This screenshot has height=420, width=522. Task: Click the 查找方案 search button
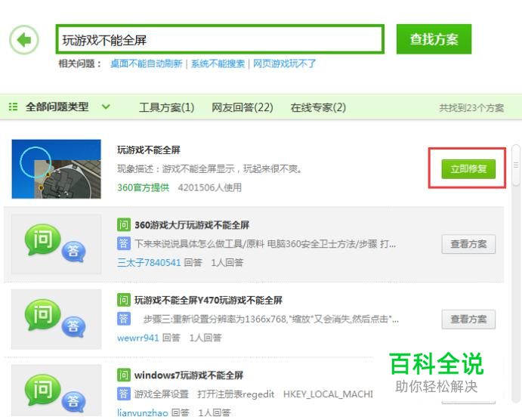click(434, 39)
